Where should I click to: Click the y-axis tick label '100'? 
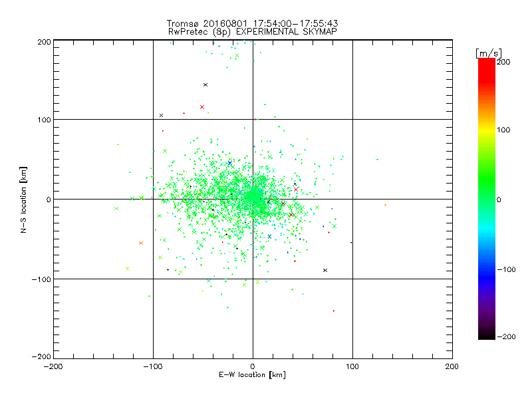44,120
